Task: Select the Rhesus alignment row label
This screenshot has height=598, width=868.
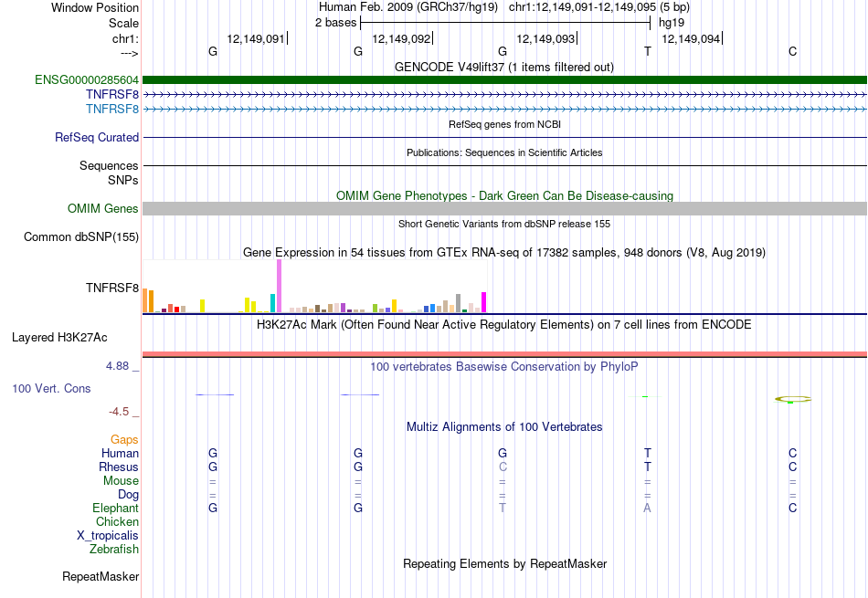Action: click(119, 467)
